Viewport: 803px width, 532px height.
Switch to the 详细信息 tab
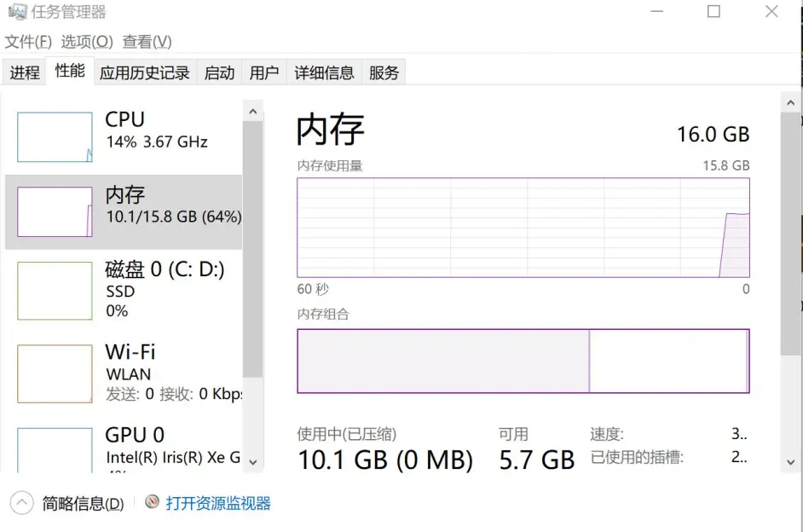(324, 72)
